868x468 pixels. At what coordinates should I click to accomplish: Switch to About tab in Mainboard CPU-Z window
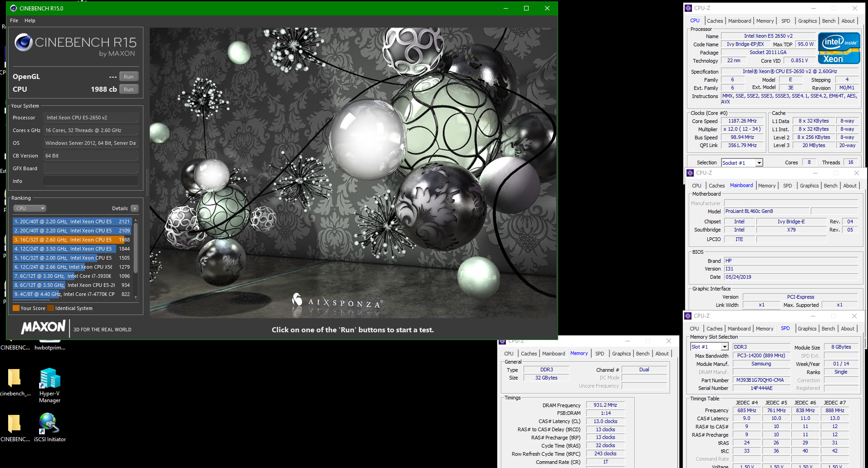tap(850, 186)
